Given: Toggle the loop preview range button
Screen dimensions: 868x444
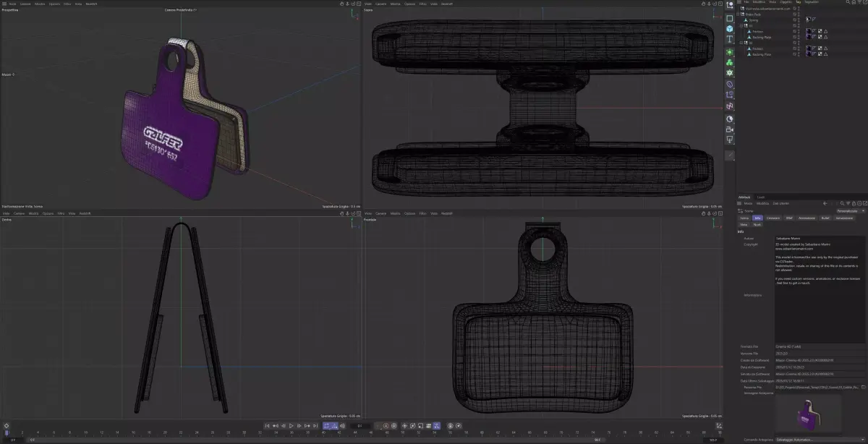Looking at the screenshot, I should 326,426.
